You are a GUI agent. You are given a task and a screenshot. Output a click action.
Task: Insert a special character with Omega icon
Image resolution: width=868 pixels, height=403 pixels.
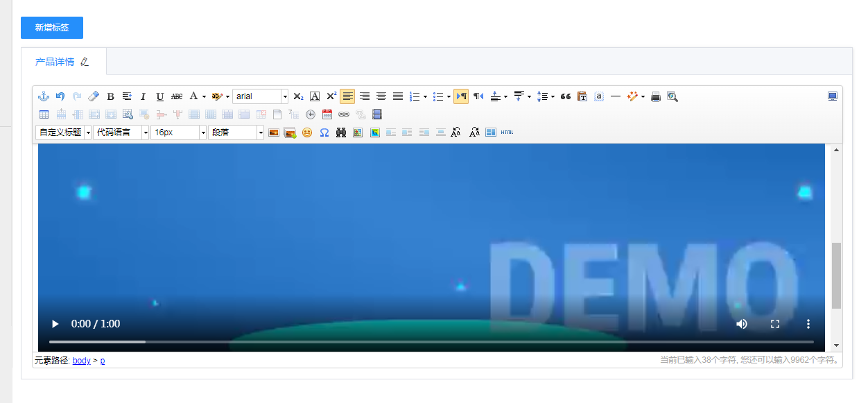(324, 132)
